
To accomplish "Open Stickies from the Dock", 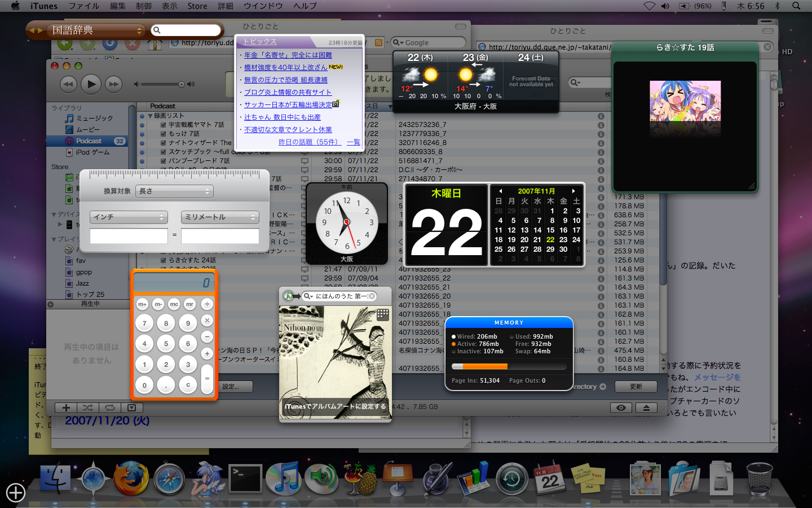I will 588,479.
